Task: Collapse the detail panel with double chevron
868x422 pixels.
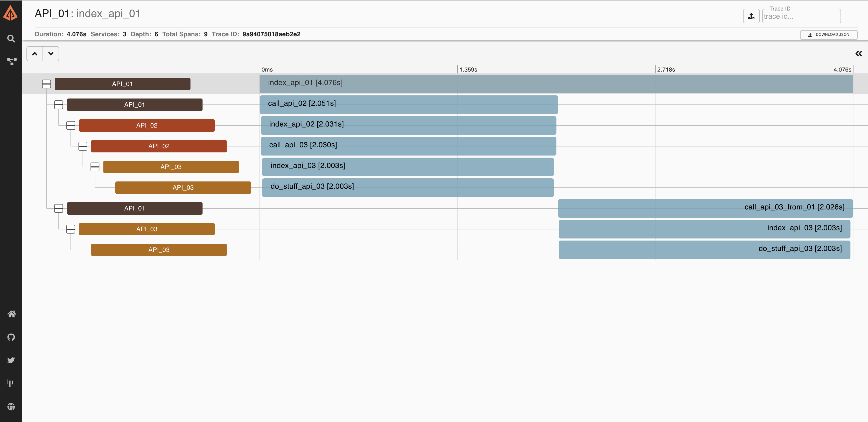Action: [x=858, y=54]
